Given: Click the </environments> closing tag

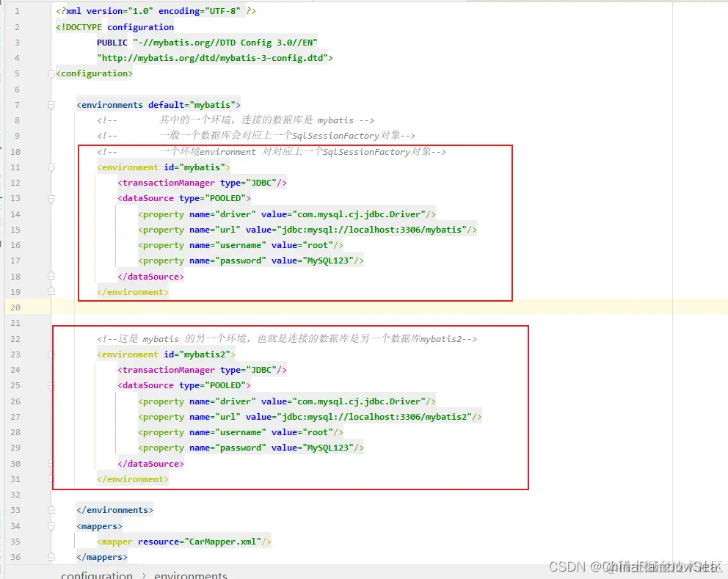Looking at the screenshot, I should [x=114, y=510].
